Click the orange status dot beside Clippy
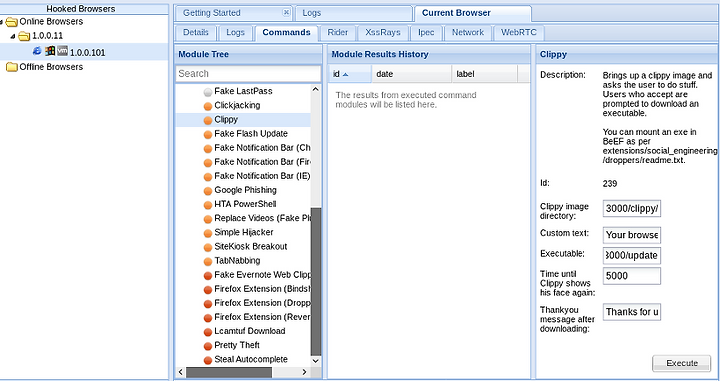Viewport: 720px width, 381px height. pyautogui.click(x=208, y=120)
